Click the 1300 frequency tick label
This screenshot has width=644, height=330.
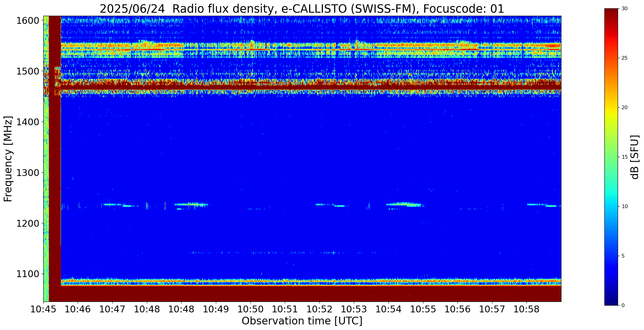click(28, 173)
